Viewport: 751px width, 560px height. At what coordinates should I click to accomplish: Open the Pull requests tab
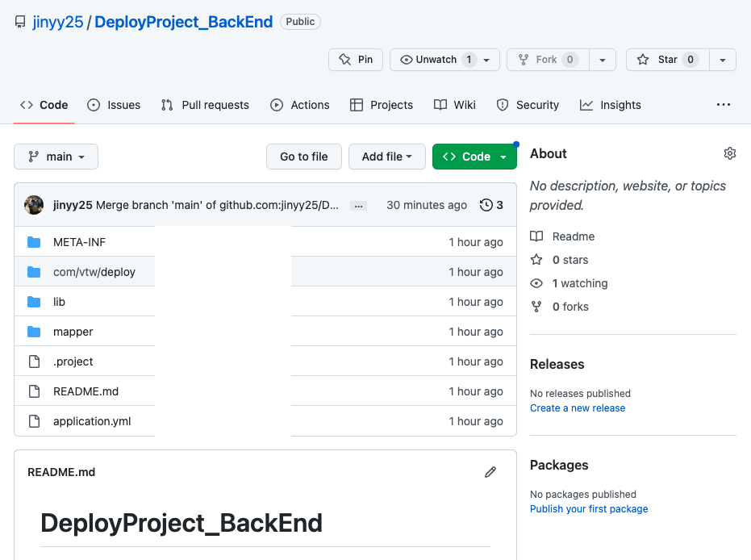(x=205, y=105)
